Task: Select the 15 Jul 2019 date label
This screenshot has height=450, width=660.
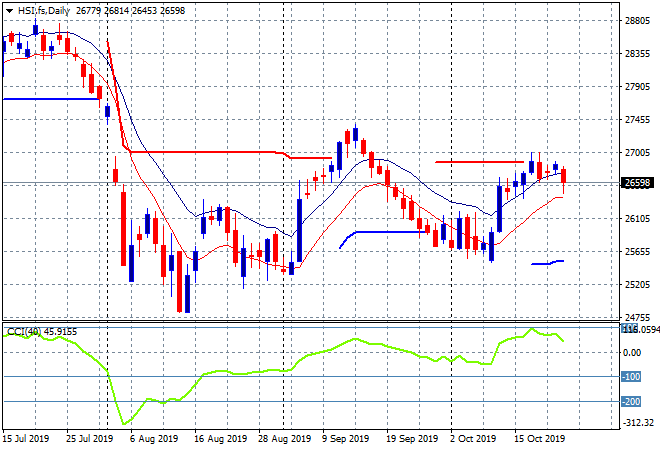Action: (25, 439)
